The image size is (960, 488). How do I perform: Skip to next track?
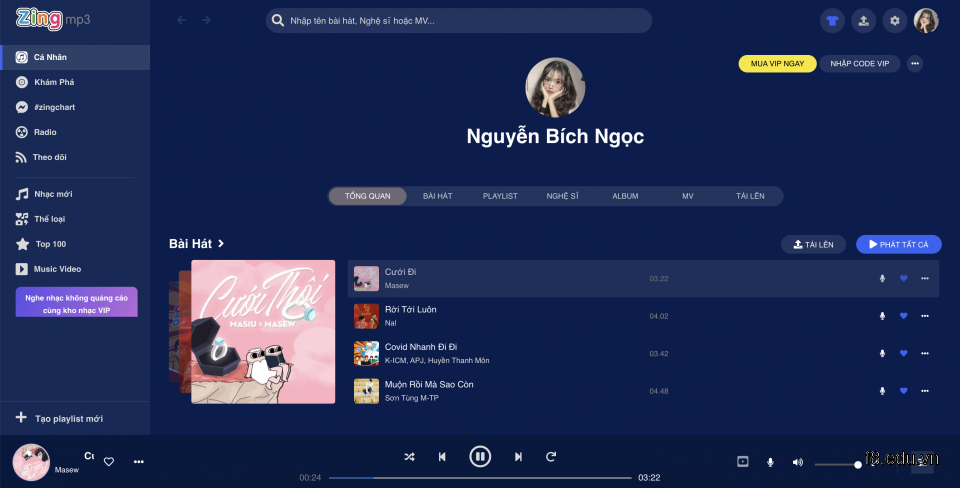pyautogui.click(x=519, y=457)
